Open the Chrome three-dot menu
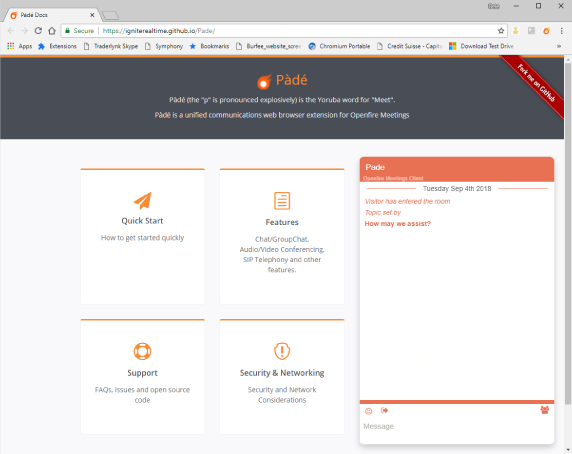This screenshot has height=454, width=572. (561, 31)
